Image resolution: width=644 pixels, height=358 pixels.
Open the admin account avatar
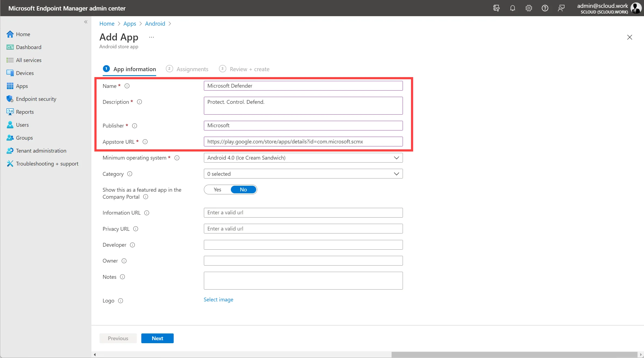pyautogui.click(x=636, y=8)
